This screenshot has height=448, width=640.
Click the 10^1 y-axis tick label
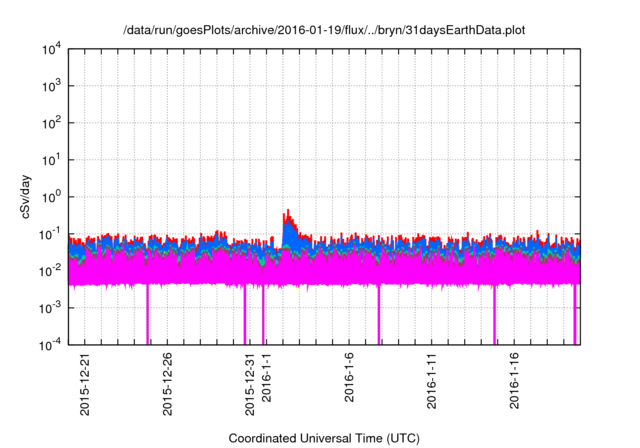click(52, 160)
